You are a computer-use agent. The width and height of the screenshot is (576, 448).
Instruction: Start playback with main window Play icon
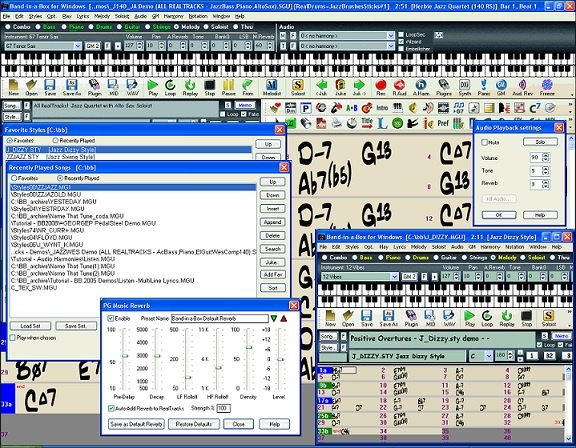pyautogui.click(x=153, y=87)
